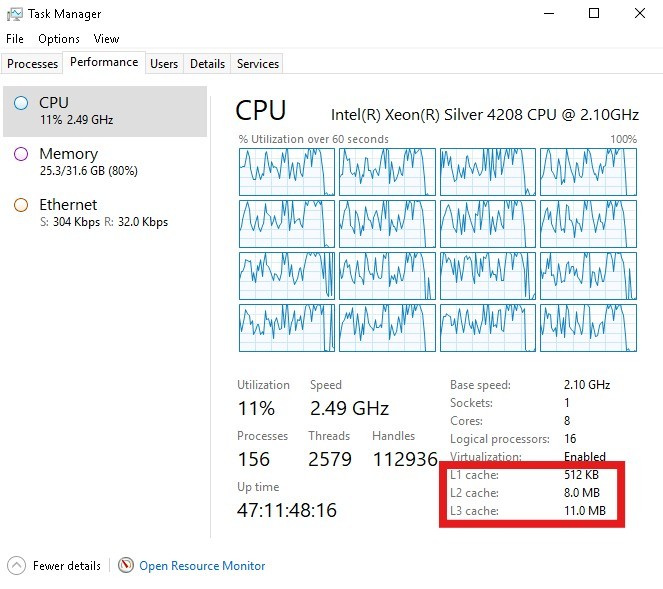
Task: Maximize the Task Manager window
Action: (594, 14)
